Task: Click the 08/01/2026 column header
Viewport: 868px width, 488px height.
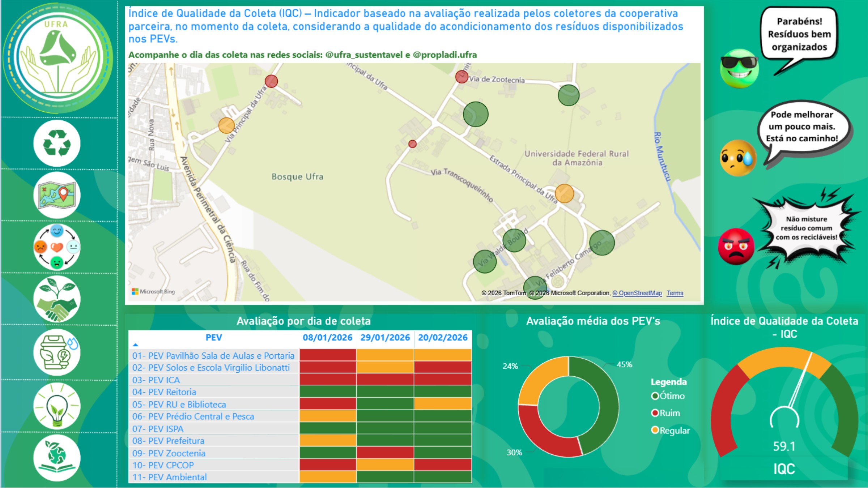Action: (x=327, y=338)
